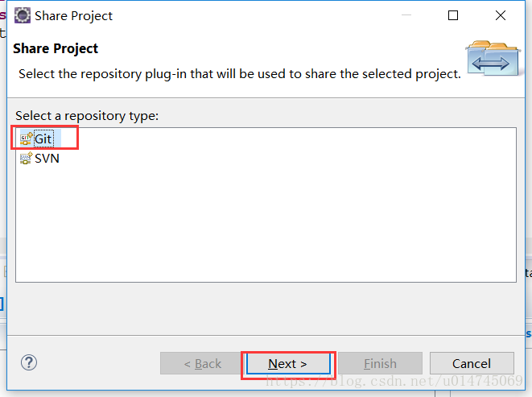Click the Cancel button
The height and width of the screenshot is (397, 532).
click(472, 363)
